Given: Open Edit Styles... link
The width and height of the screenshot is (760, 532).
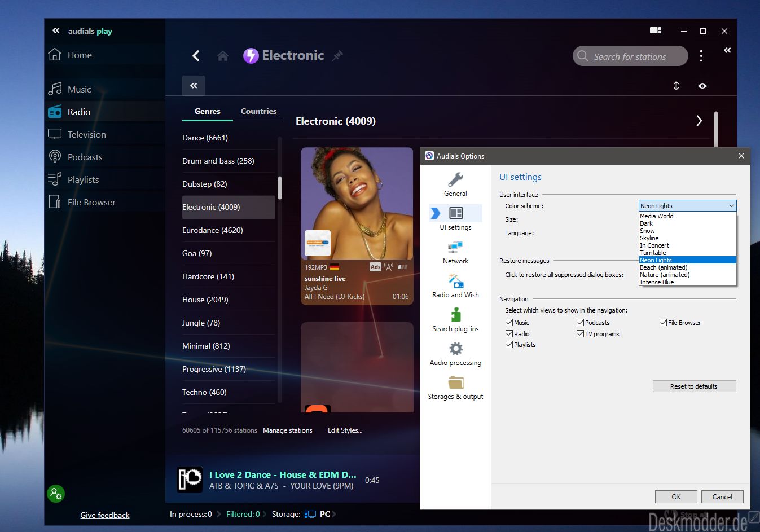Looking at the screenshot, I should (x=345, y=430).
